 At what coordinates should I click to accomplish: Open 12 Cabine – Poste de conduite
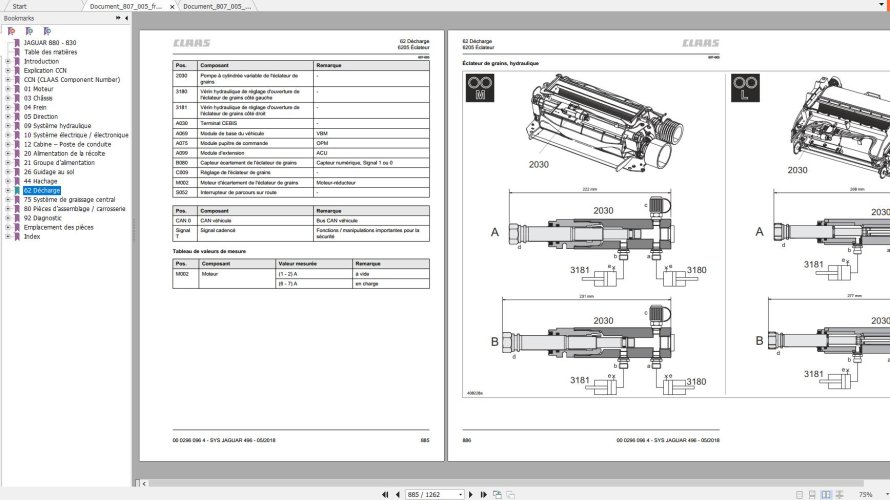pos(68,144)
